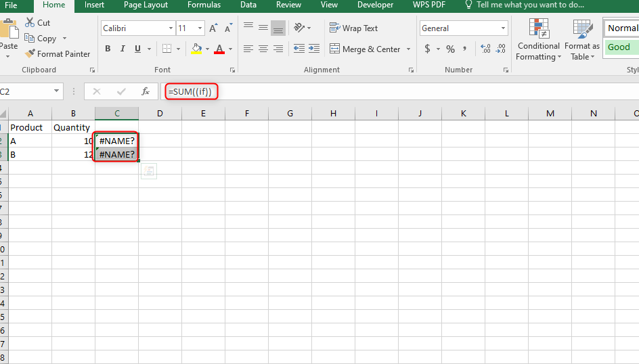639x364 pixels.
Task: Click Wrap Text button
Action: click(354, 28)
